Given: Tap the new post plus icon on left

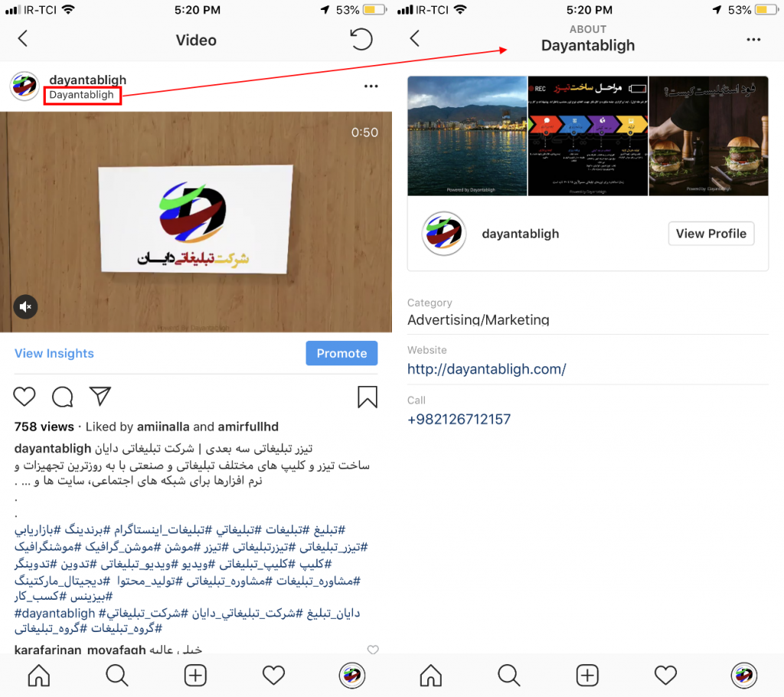Looking at the screenshot, I should [195, 676].
